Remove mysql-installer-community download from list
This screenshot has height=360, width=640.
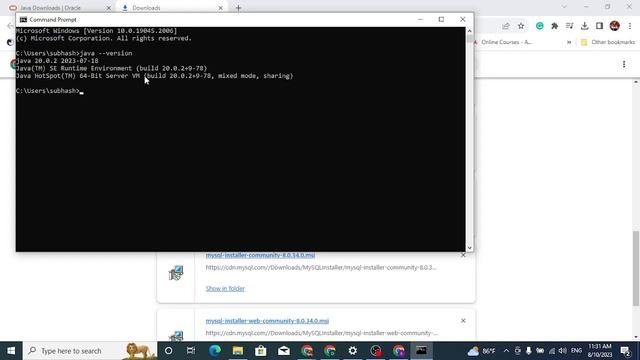point(463,255)
